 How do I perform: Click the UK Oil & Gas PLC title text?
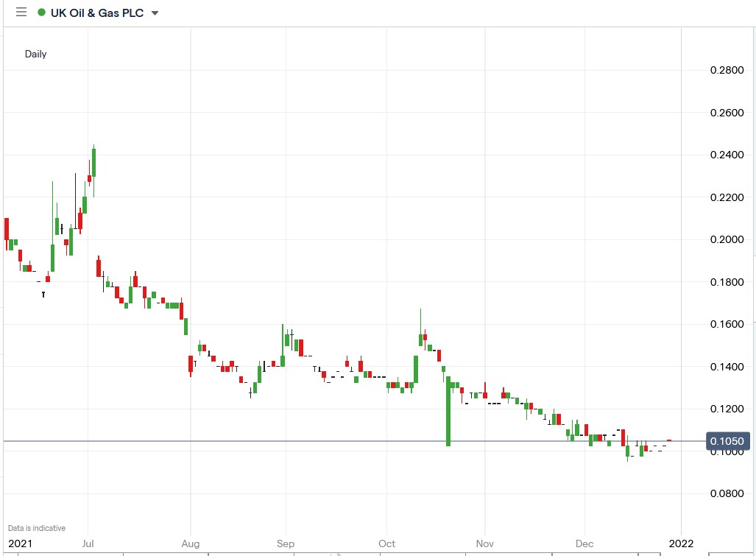96,12
